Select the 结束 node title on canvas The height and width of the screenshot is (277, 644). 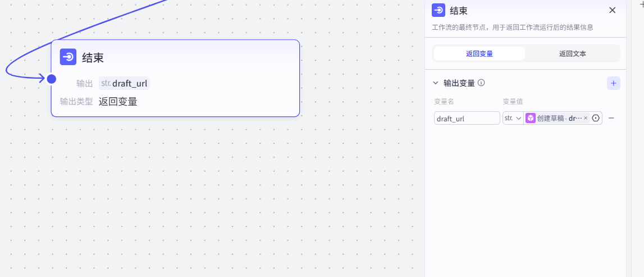93,57
